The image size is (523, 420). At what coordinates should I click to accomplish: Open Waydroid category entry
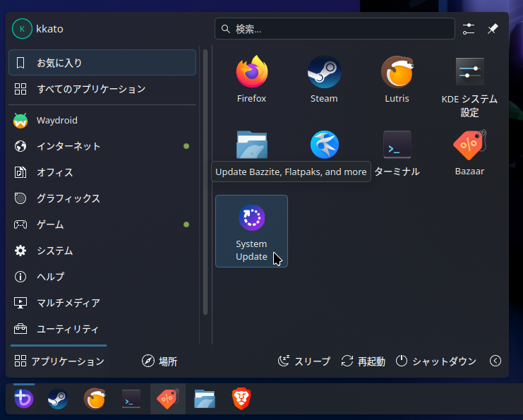tap(102, 121)
